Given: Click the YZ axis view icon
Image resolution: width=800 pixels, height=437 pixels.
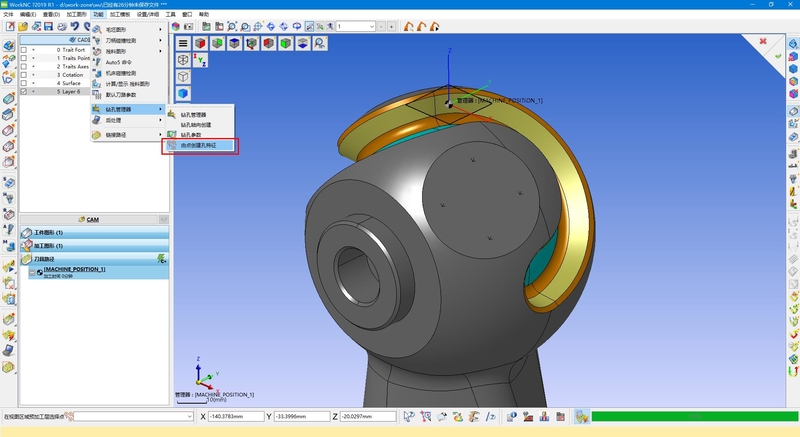Looking at the screenshot, I should [x=201, y=60].
